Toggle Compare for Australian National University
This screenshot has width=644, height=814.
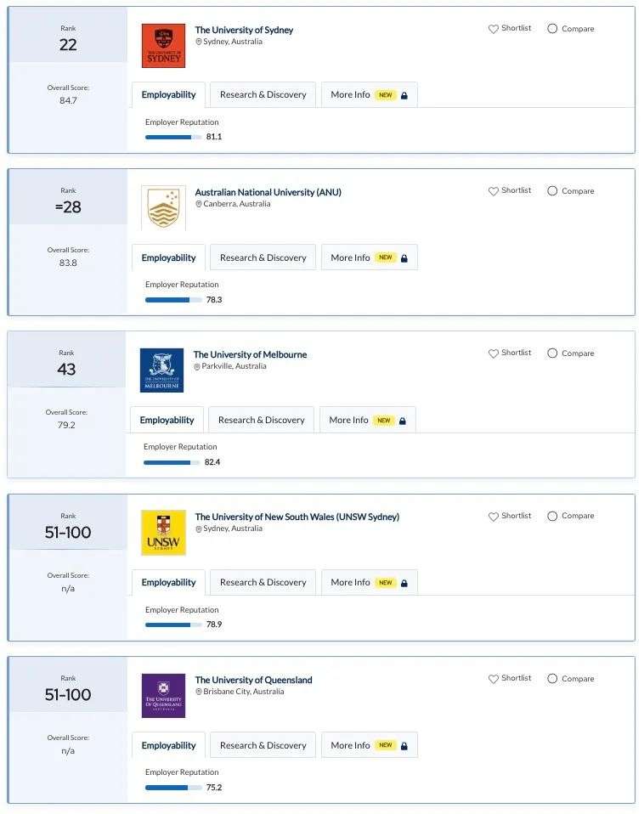(x=571, y=191)
